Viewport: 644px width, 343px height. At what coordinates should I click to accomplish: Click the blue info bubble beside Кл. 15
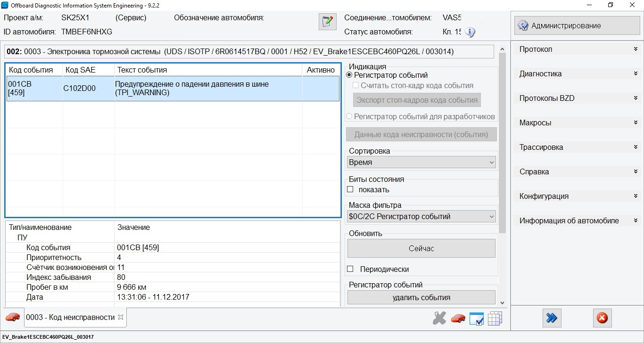tap(470, 32)
